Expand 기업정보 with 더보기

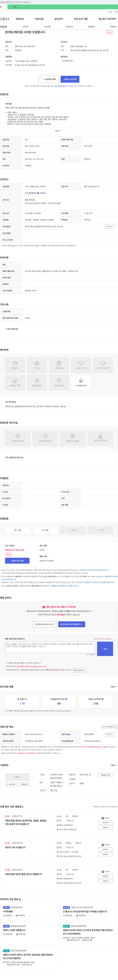tap(114, 765)
